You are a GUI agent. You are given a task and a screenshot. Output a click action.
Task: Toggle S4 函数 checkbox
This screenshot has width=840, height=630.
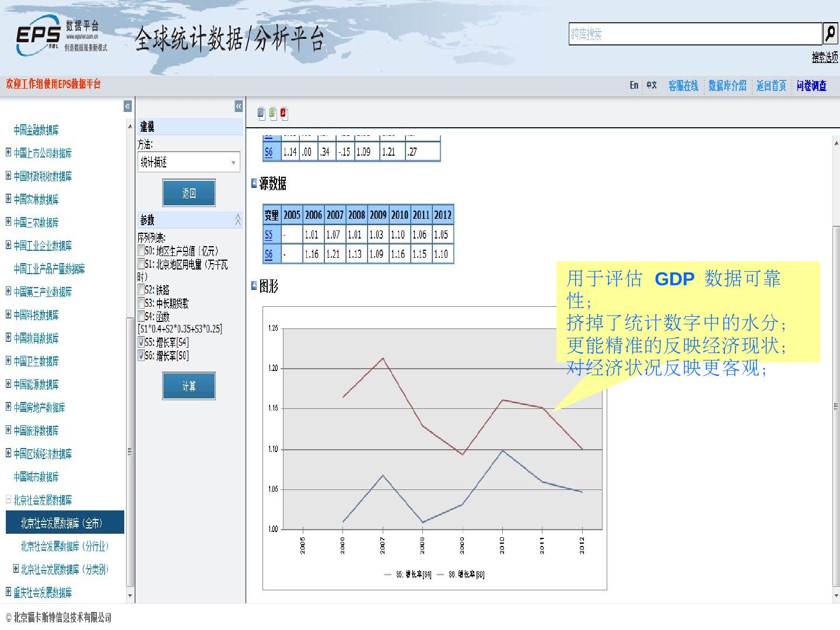pos(141,316)
